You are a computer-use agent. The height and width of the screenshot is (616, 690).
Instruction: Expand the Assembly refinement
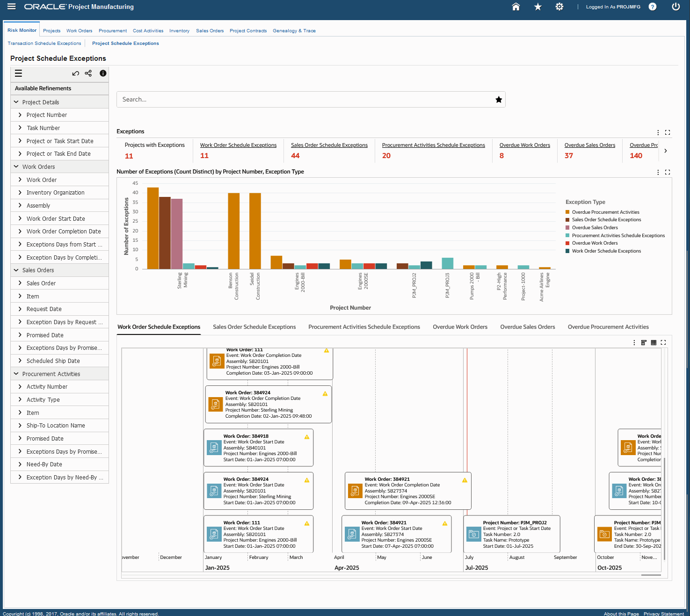coord(20,205)
